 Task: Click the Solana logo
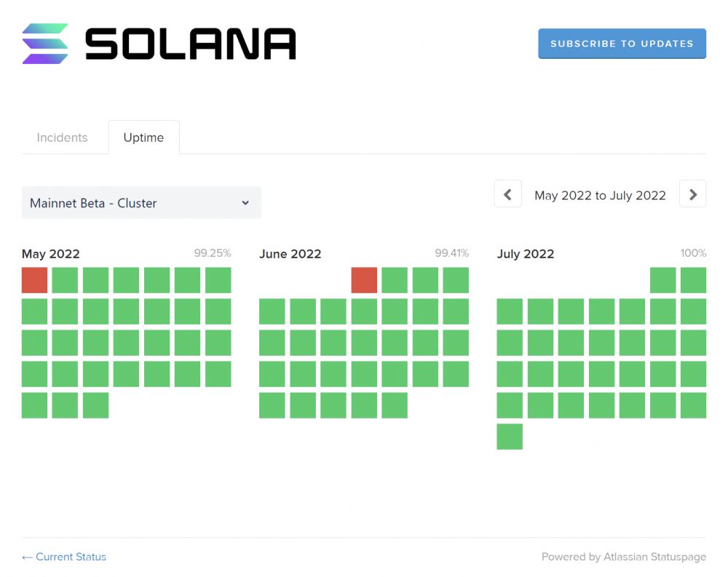tap(159, 44)
